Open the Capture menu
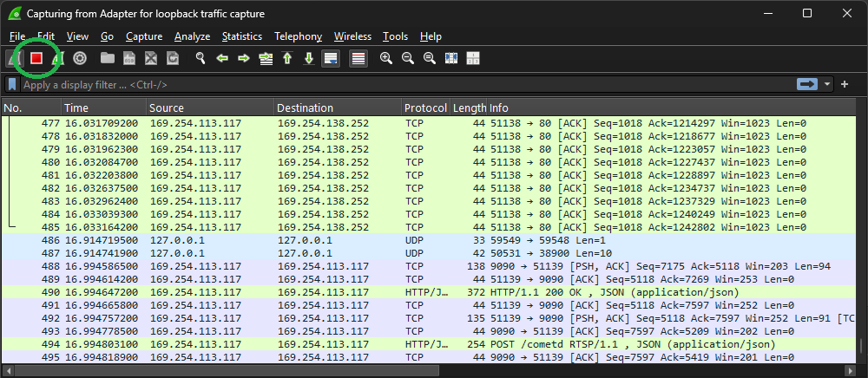This screenshot has height=378, width=868. click(x=144, y=36)
